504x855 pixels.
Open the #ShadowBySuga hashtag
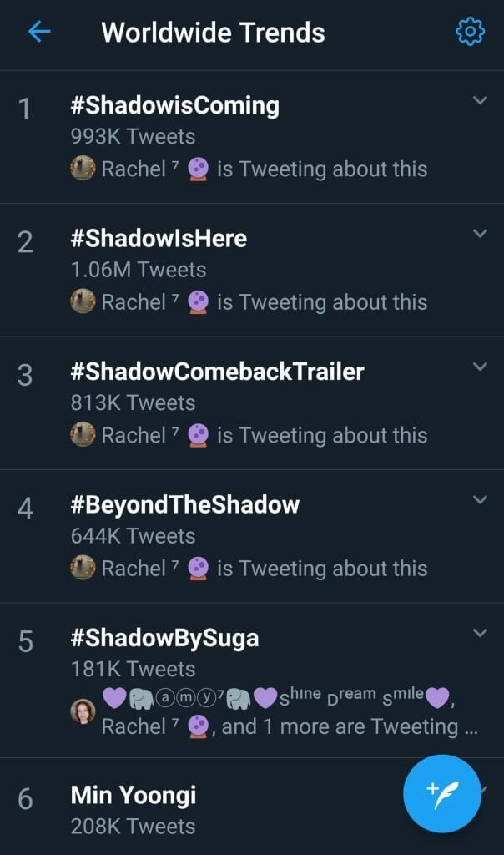click(165, 639)
